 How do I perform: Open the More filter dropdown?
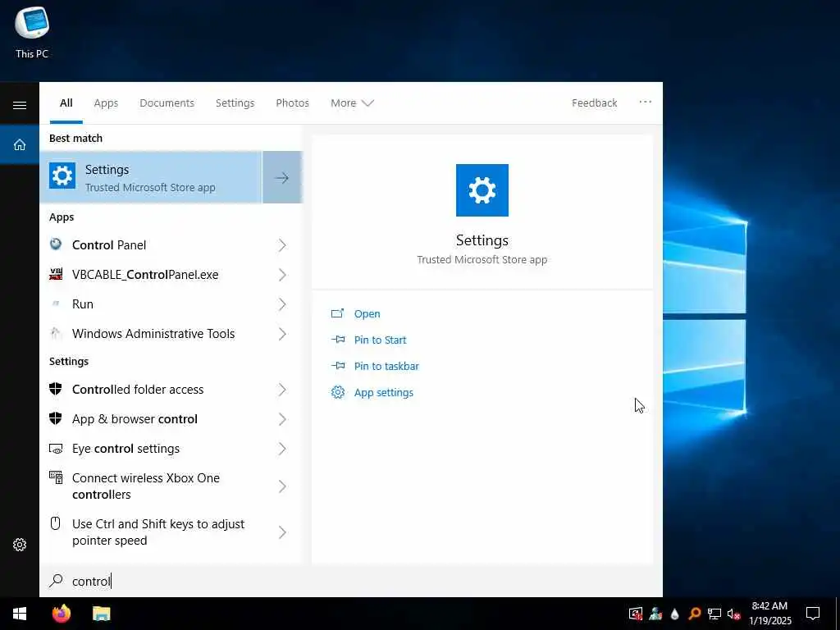point(352,103)
